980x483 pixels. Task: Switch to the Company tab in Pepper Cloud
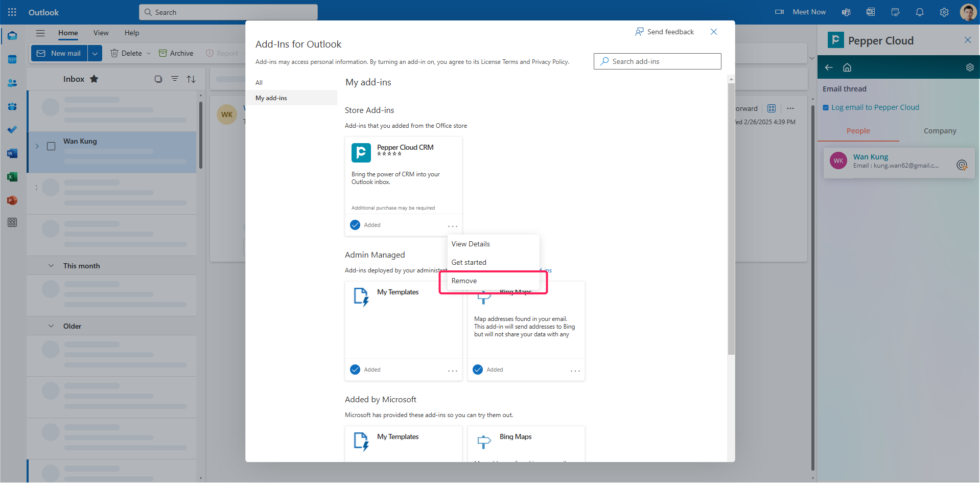(x=939, y=131)
